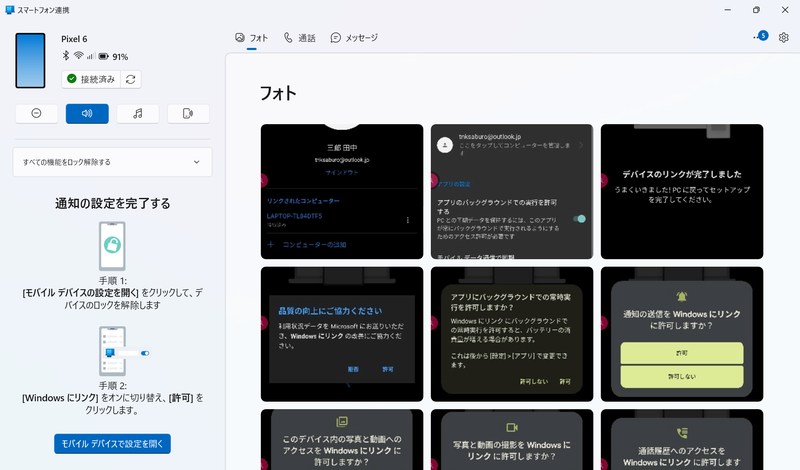Click the mobile signal strength icon
Image resolution: width=800 pixels, height=470 pixels.
coord(91,56)
